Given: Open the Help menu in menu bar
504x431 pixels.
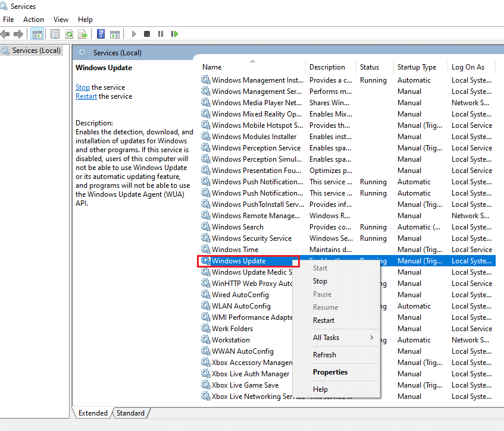Looking at the screenshot, I should tap(85, 20).
